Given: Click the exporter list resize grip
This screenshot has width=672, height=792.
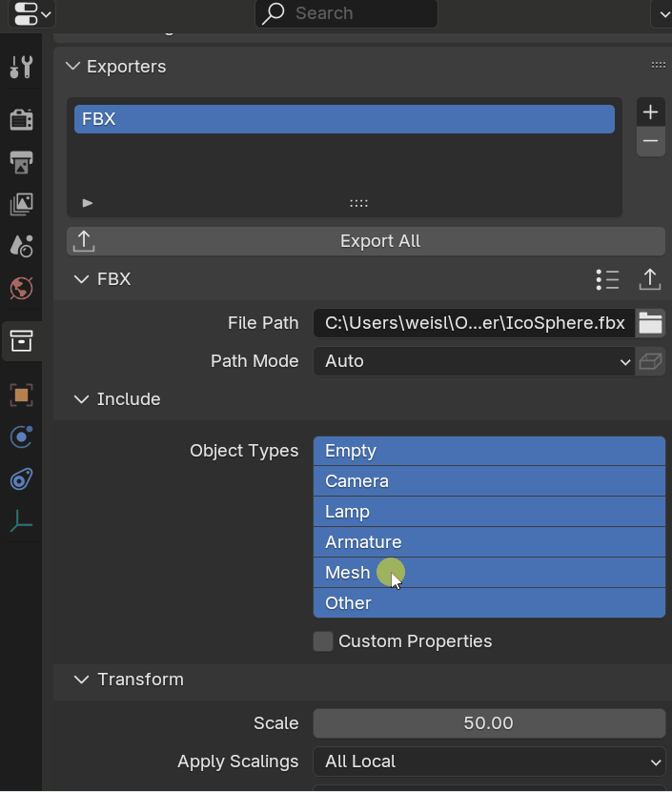Looking at the screenshot, I should tap(358, 203).
